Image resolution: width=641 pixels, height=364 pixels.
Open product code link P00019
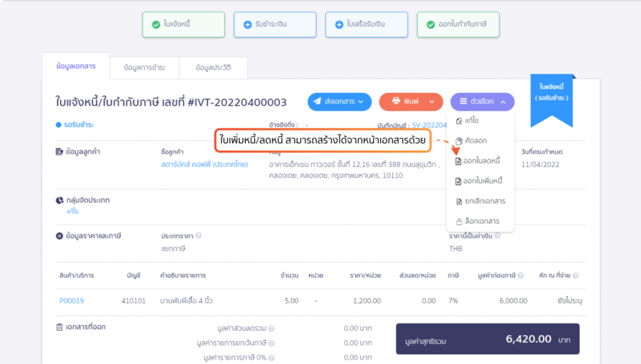(71, 301)
